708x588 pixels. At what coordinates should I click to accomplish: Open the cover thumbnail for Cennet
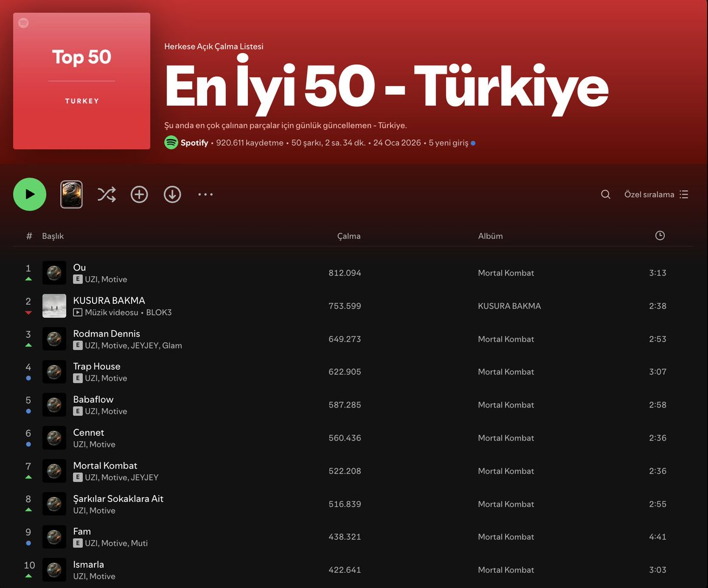[x=54, y=438]
